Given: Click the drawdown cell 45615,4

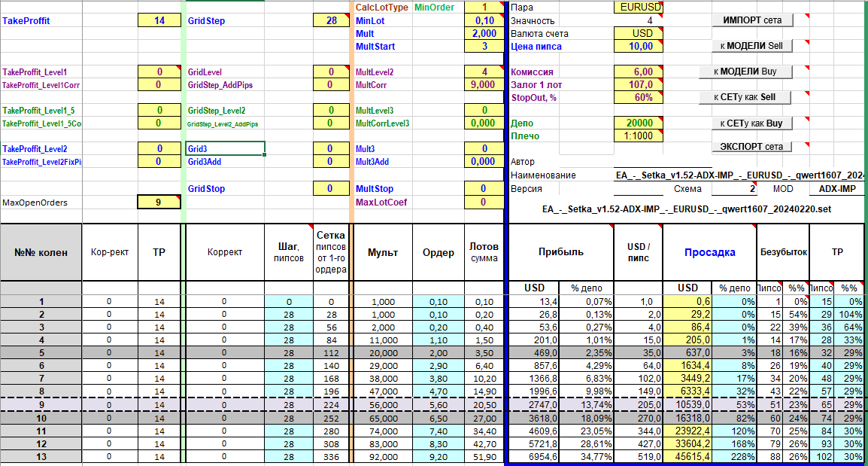Looking at the screenshot, I should 687,456.
